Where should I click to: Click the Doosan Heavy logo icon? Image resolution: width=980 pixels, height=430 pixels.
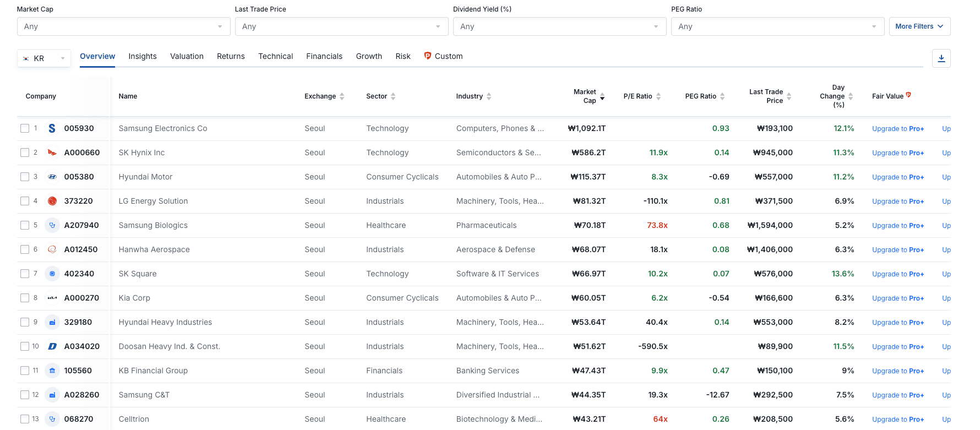52,346
